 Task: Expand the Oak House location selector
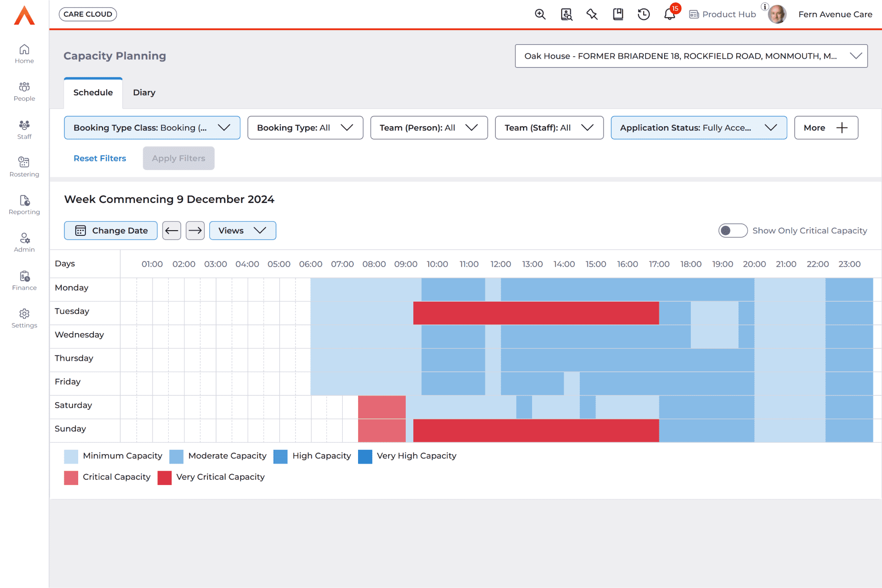pyautogui.click(x=691, y=56)
